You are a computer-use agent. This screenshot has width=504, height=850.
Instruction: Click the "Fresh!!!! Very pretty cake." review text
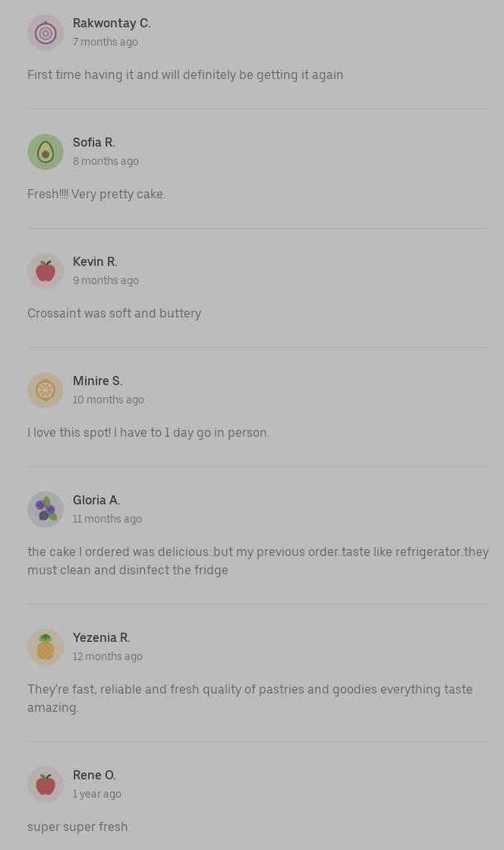[96, 194]
